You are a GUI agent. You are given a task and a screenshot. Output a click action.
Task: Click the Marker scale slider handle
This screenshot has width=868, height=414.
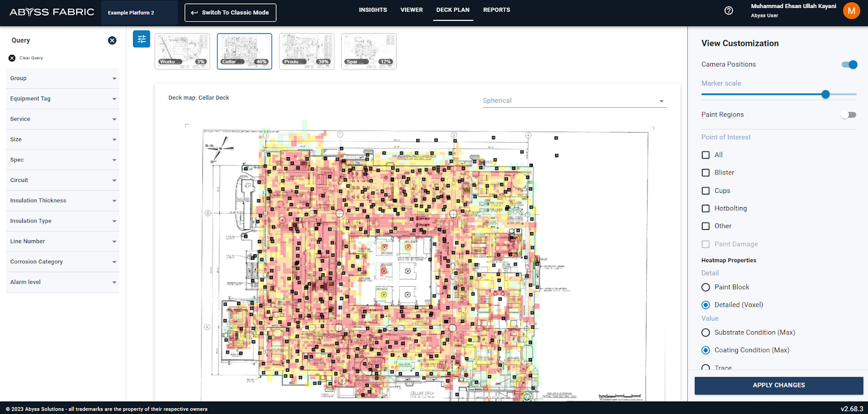(826, 94)
